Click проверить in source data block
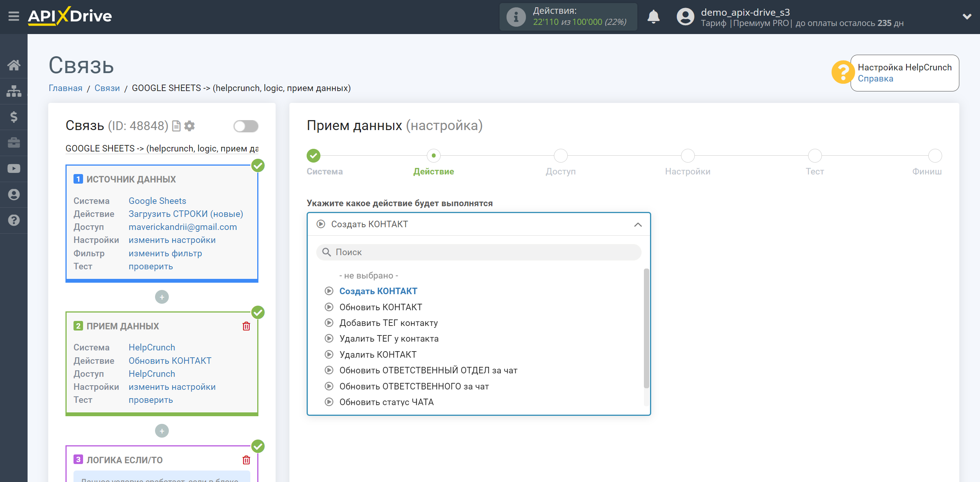Image resolution: width=980 pixels, height=482 pixels. click(x=150, y=266)
